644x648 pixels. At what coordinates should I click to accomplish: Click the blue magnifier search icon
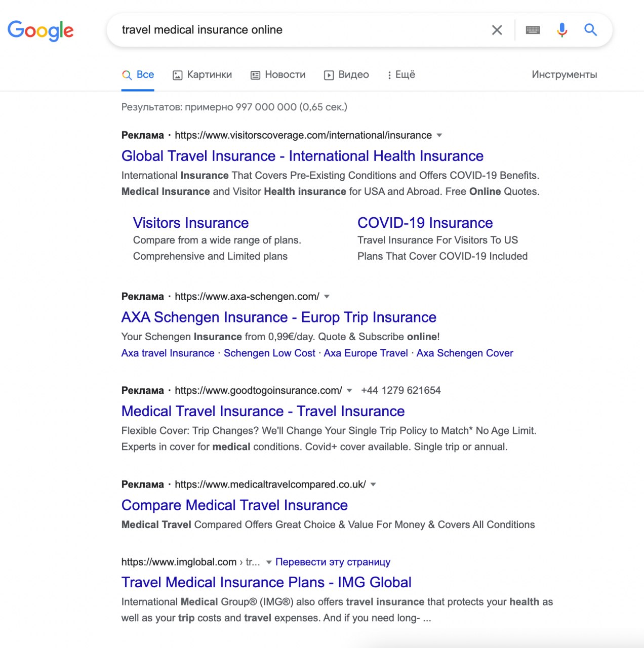(590, 30)
